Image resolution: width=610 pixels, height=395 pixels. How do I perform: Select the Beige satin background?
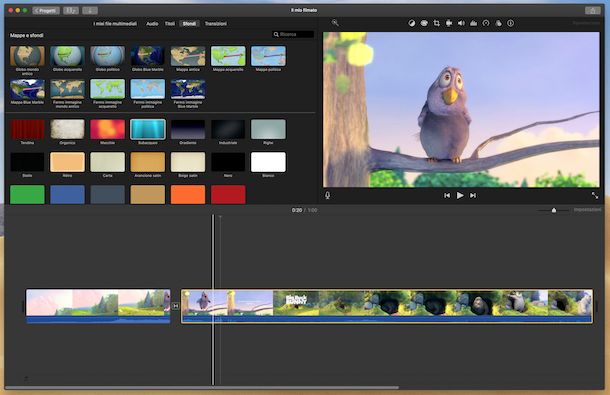click(x=188, y=162)
